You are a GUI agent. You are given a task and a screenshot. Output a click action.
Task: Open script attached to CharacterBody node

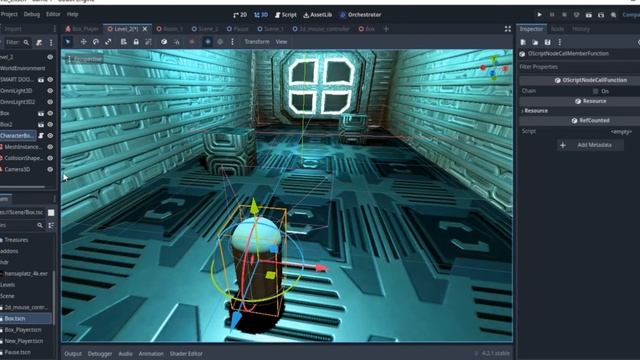pyautogui.click(x=41, y=136)
